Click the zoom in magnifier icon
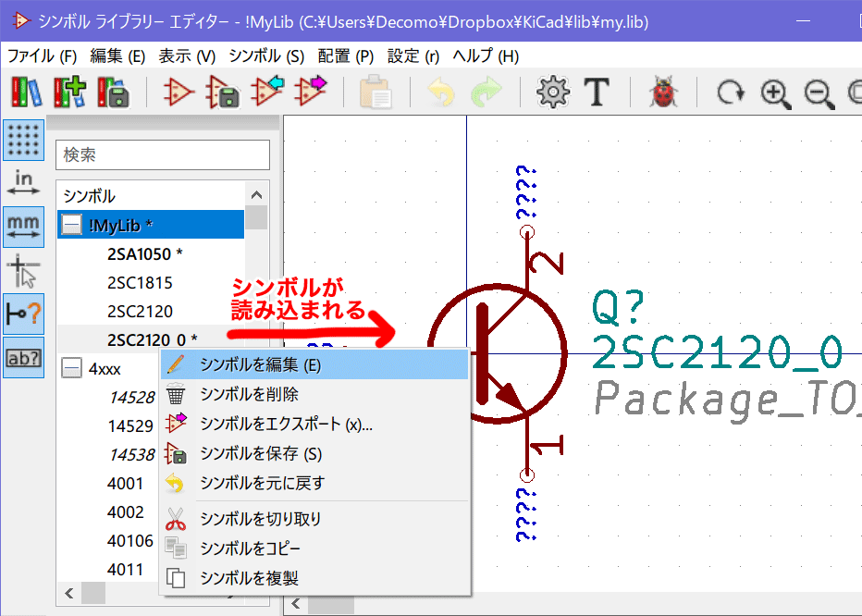The image size is (862, 616). coord(774,92)
